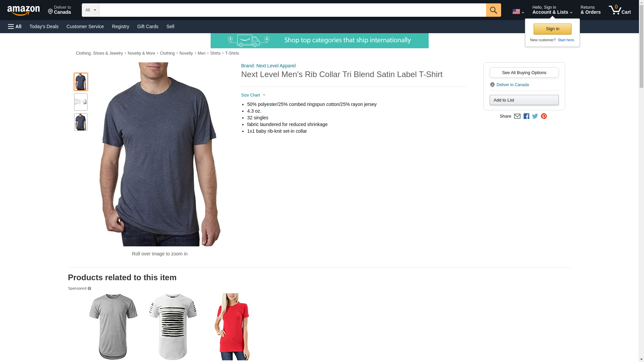Share on Twitter icon

pyautogui.click(x=535, y=116)
